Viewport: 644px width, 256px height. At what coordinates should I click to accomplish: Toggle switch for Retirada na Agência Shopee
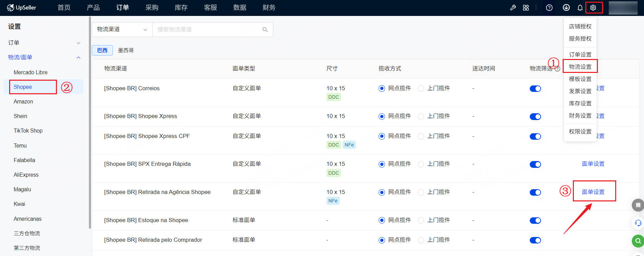coord(535,192)
